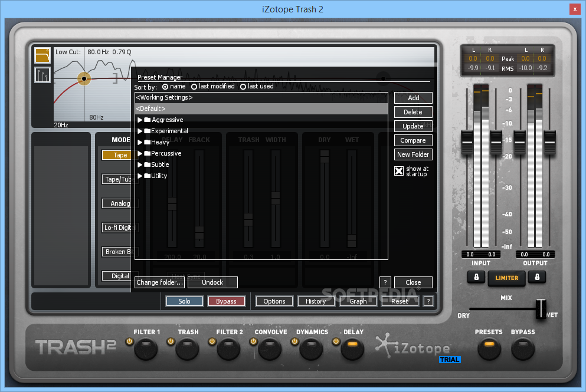This screenshot has width=586, height=392.
Task: Click the input link lock icon
Action: coord(476,277)
